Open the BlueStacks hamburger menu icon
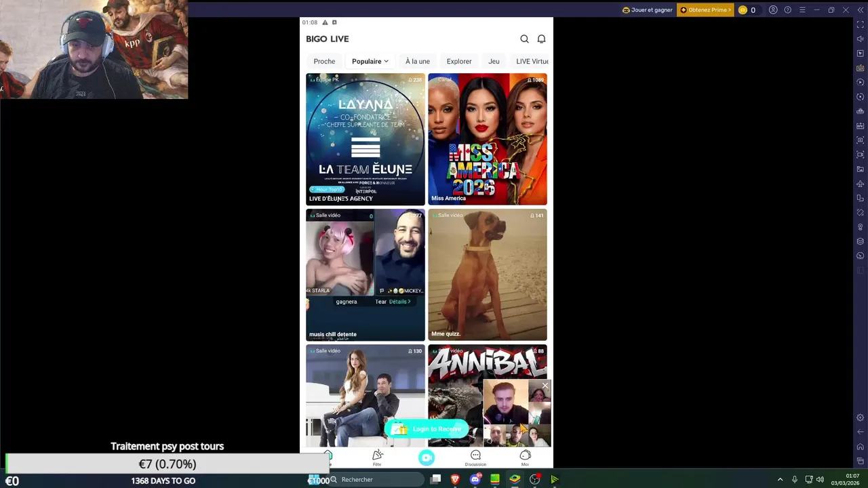 (802, 10)
